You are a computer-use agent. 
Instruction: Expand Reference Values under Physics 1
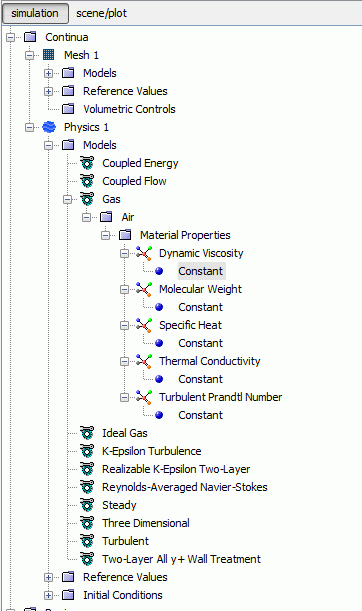pos(48,577)
